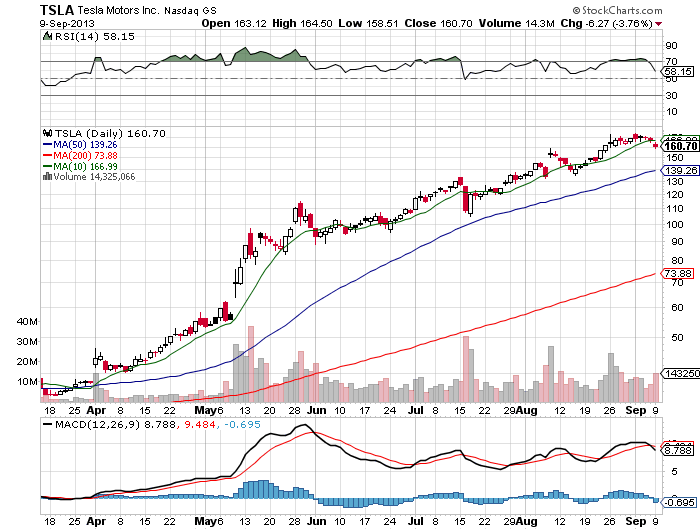Image resolution: width=700 pixels, height=530 pixels.
Task: Click the RSI(14) 58.15 legend text
Action: tap(95, 36)
